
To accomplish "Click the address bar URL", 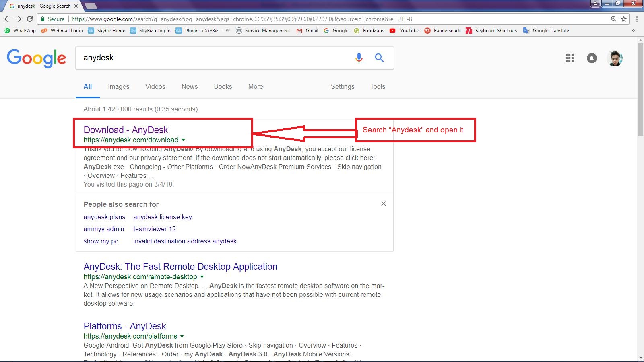I will click(x=242, y=19).
